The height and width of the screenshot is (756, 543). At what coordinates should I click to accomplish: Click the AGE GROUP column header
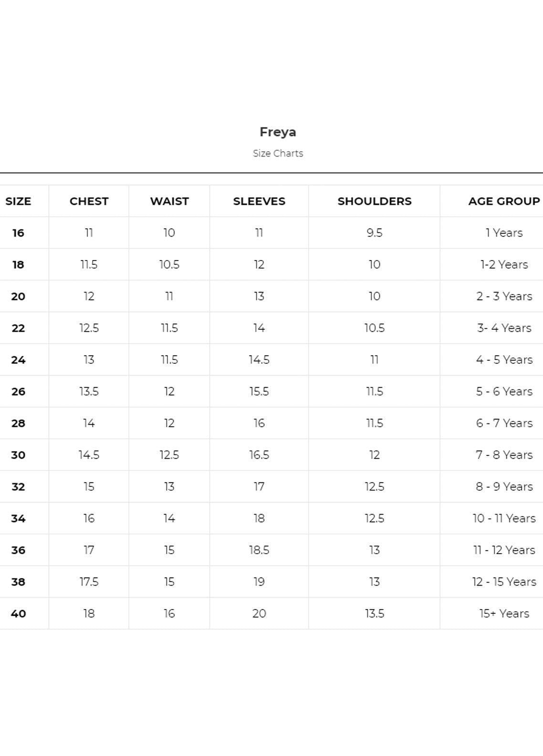point(504,201)
